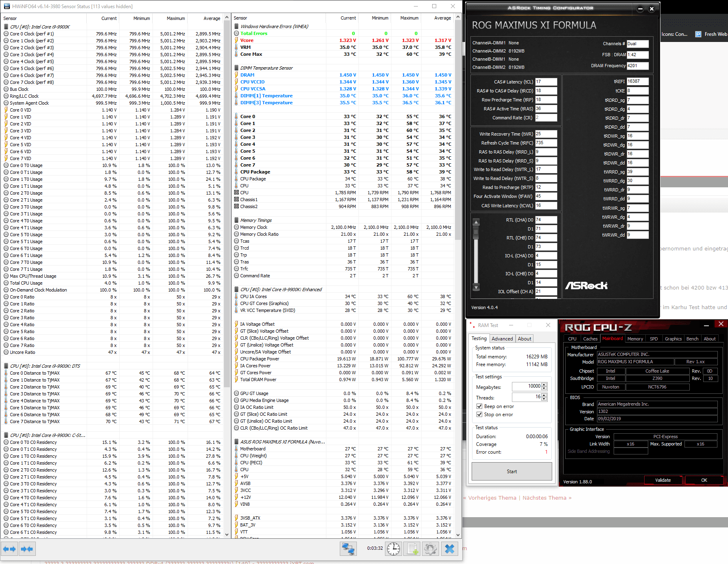Select the Ring/LLC Clock sensor row
The width and height of the screenshot is (728, 564).
pos(112,96)
